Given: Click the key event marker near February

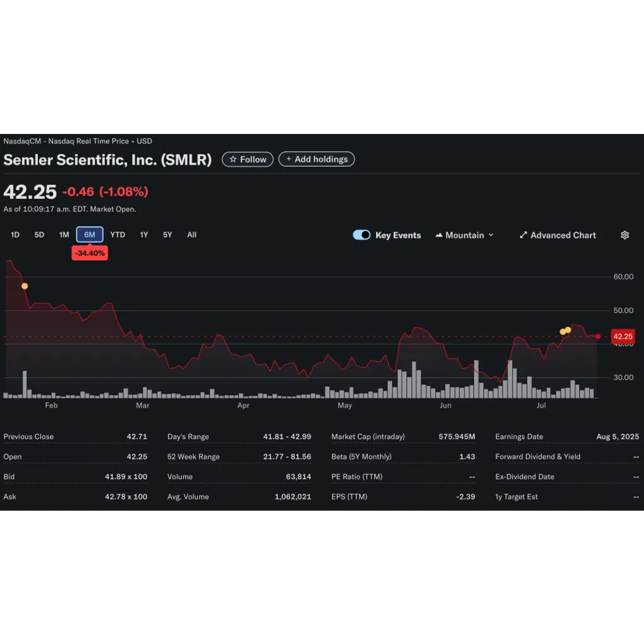Looking at the screenshot, I should pyautogui.click(x=25, y=286).
